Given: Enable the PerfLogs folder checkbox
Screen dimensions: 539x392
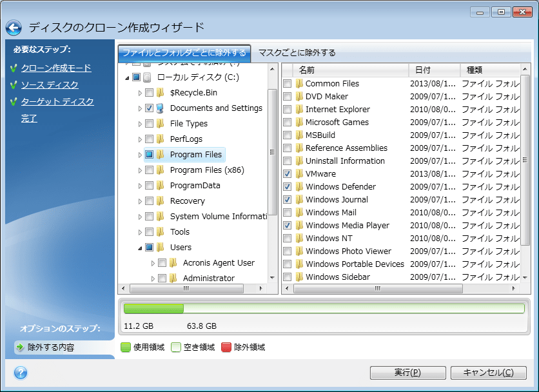Looking at the screenshot, I should point(150,139).
